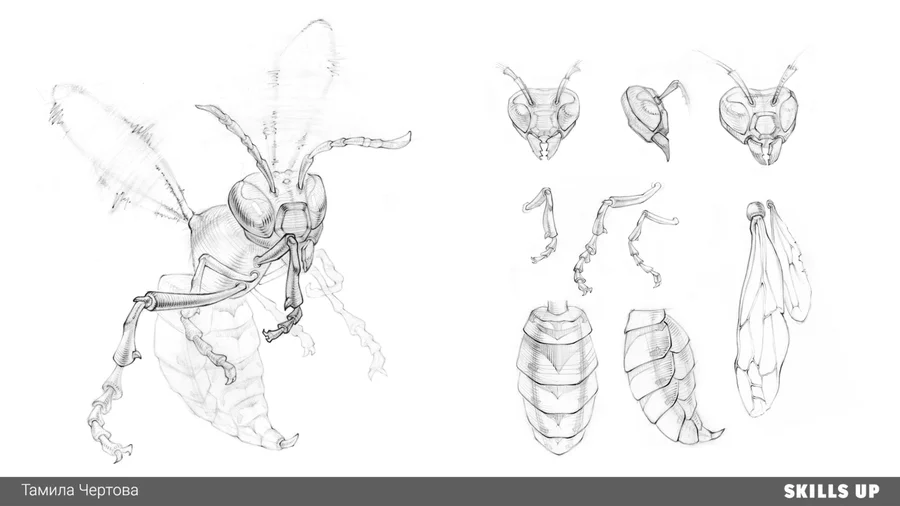Select the side-view abdomen with stinger sketch
Screen dimensions: 900x506
672,377
